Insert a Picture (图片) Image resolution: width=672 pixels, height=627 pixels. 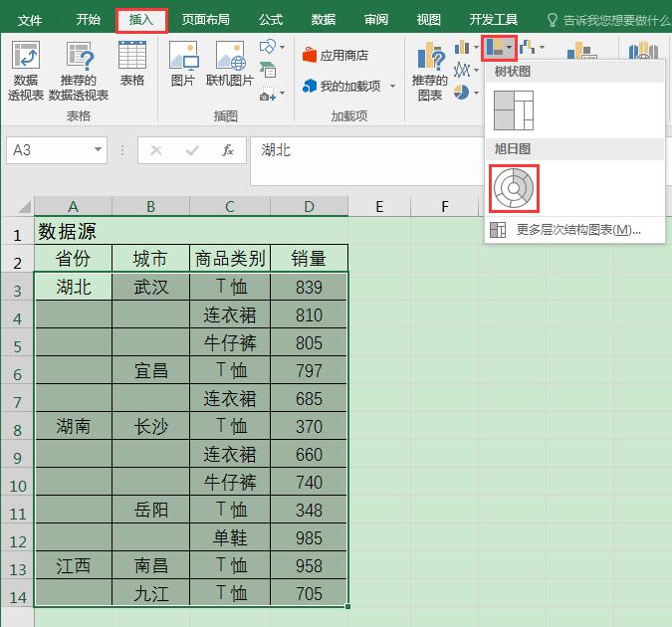(183, 65)
